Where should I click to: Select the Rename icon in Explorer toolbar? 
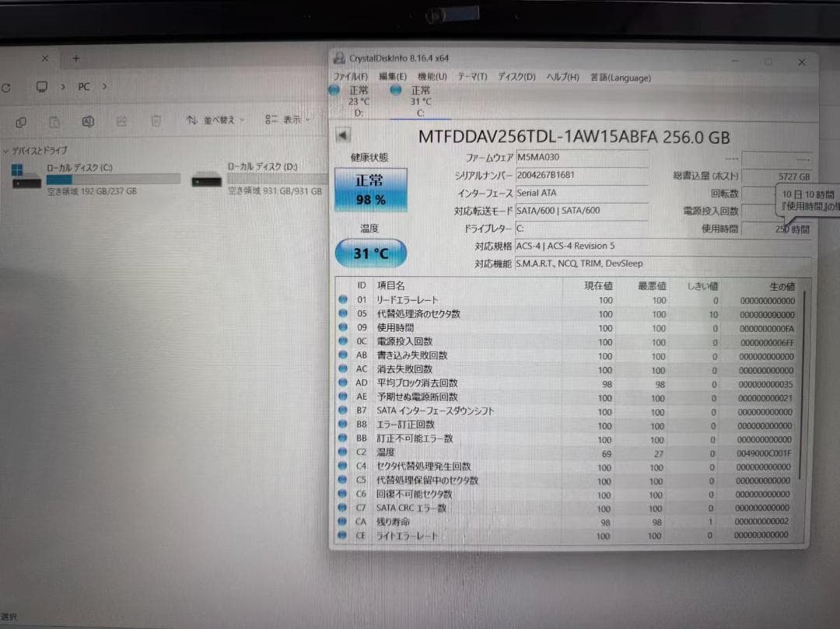coord(88,121)
